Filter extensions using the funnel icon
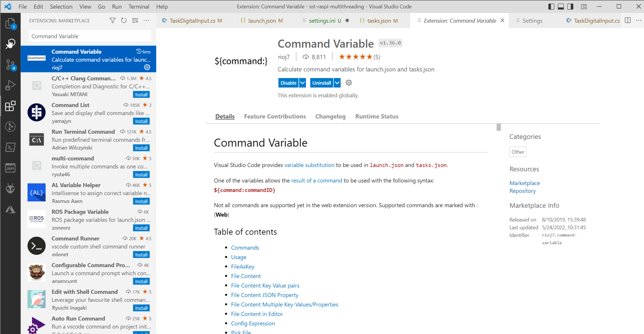Screen dimensions: 644x334 tap(112, 20)
